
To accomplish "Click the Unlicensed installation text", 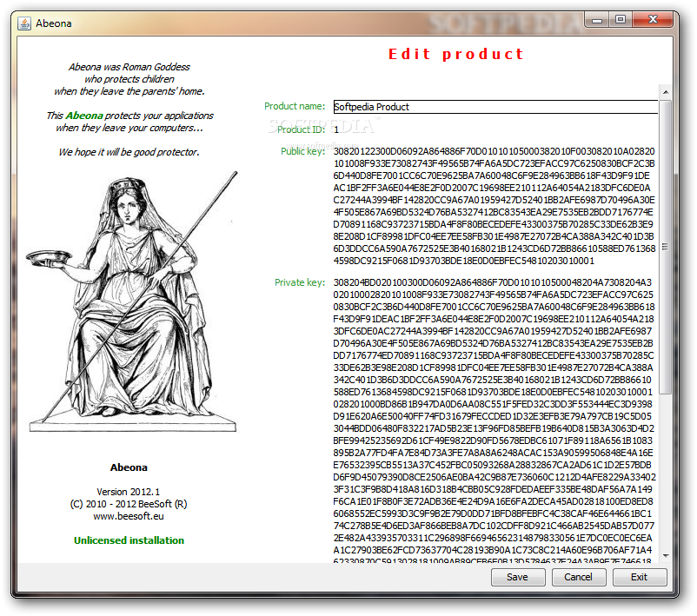I will pyautogui.click(x=129, y=540).
